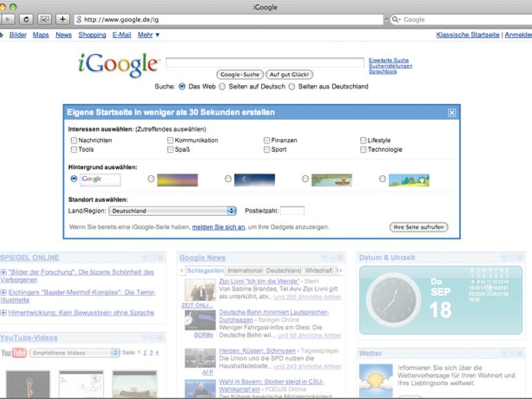This screenshot has width=532, height=399.
Task: Select the night sky moon background theme
Action: (x=254, y=180)
